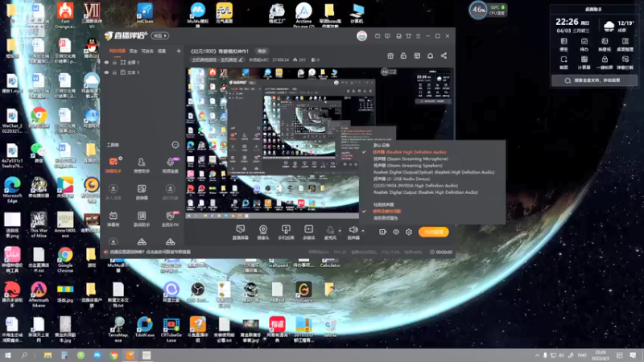This screenshot has width=644, height=362.
Task: Select the 文本 1 source row
Action: [142, 72]
